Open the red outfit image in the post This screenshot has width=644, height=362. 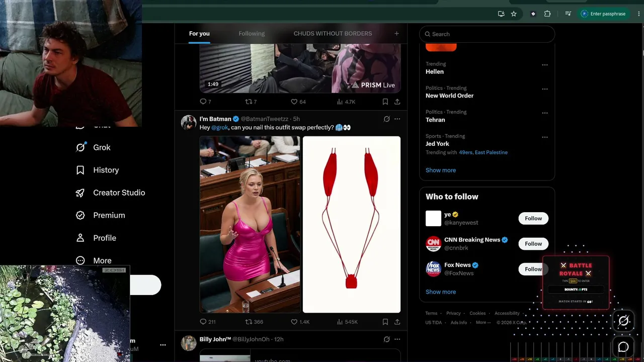(x=352, y=224)
